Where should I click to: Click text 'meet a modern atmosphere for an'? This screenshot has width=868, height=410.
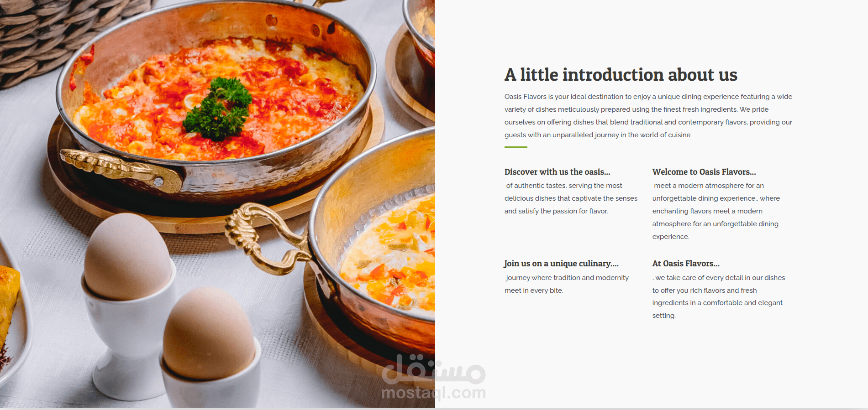coord(709,186)
